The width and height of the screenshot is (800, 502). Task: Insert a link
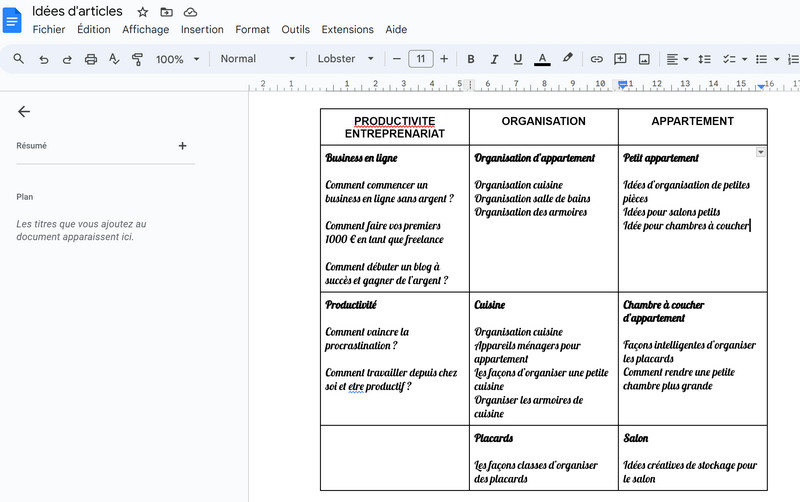click(x=596, y=59)
